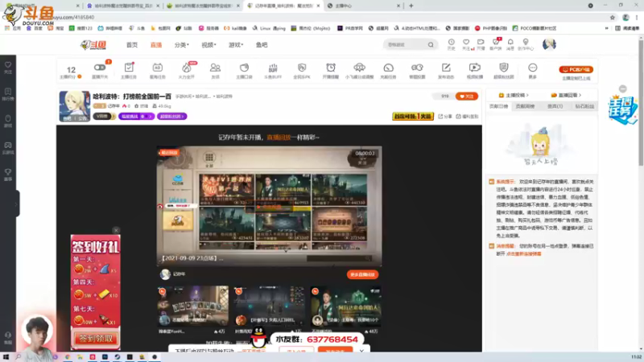Click the page vertical scrollbar
The image size is (644, 362).
pyautogui.click(x=641, y=103)
